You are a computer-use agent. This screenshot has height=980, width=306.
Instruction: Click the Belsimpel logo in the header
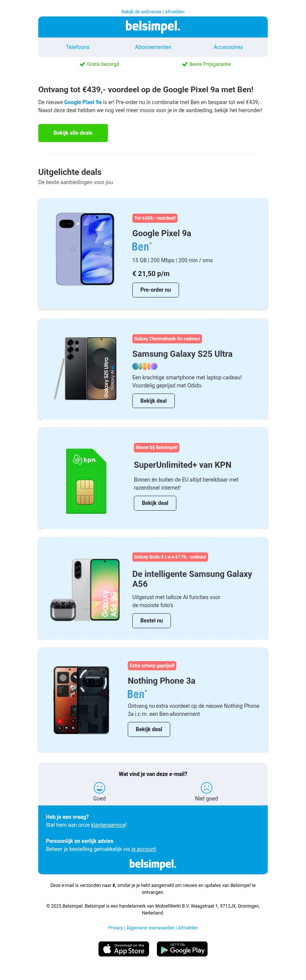(153, 26)
